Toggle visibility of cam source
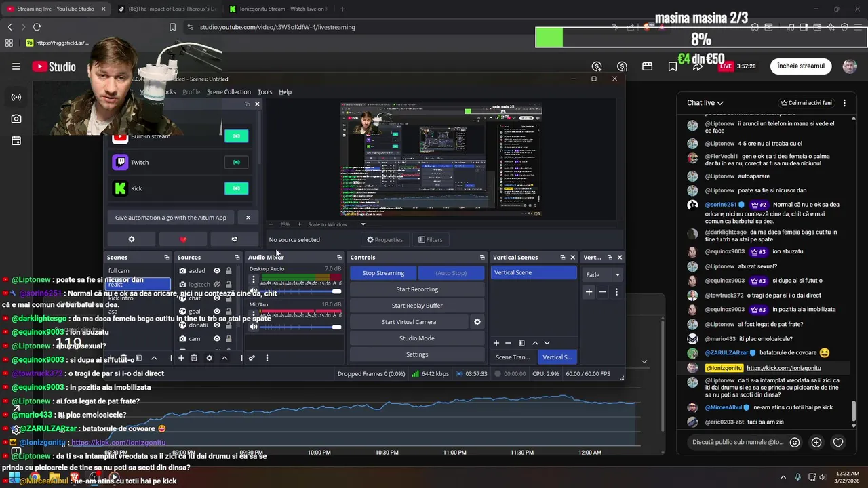The image size is (868, 488). [217, 338]
